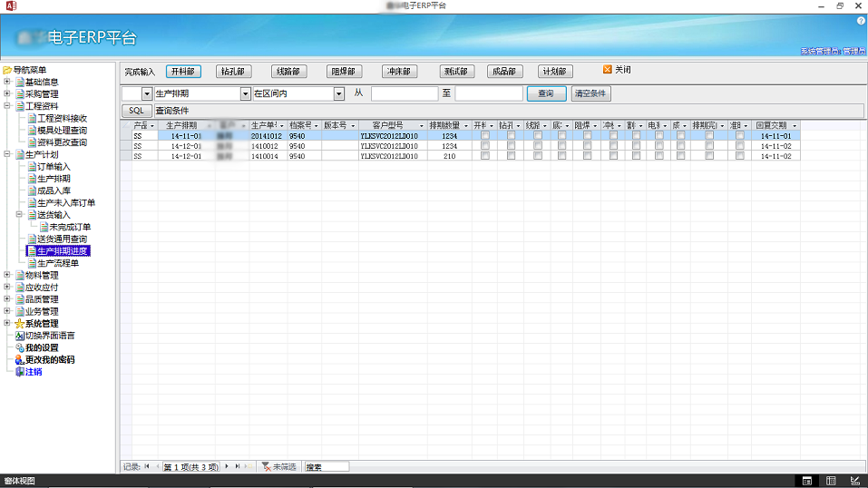The image size is (868, 488).
Task: Click the 导航菜单 folder icon
Action: pos(7,70)
